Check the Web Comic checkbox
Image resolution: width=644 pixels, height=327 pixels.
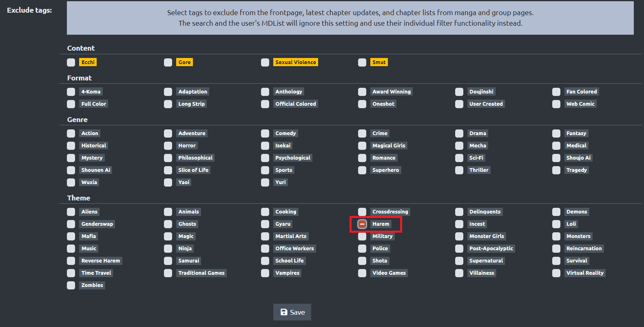coord(556,104)
